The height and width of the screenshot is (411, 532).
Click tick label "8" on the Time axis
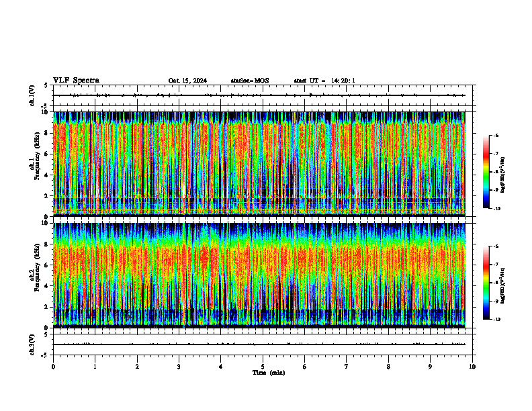[x=388, y=367]
